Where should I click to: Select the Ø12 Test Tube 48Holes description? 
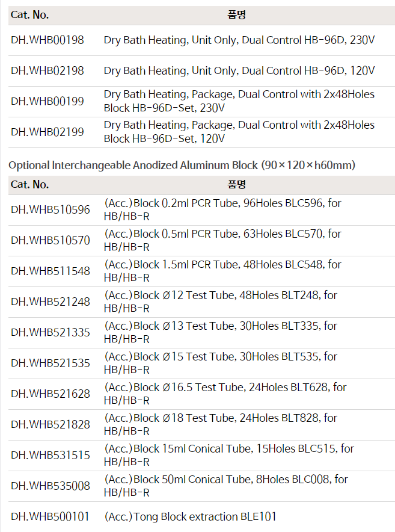[x=221, y=302]
